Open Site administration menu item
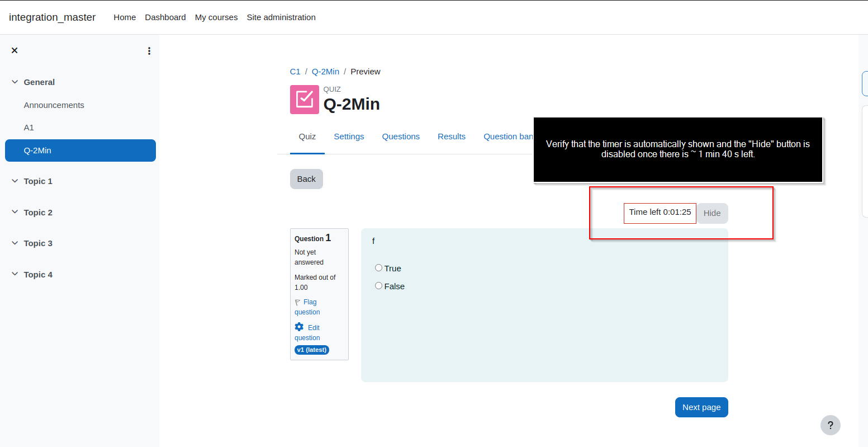This screenshot has width=868, height=447. click(x=281, y=17)
